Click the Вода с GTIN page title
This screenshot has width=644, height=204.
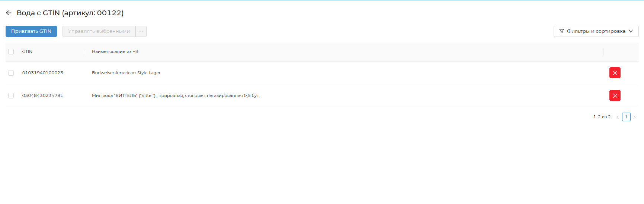coord(70,13)
